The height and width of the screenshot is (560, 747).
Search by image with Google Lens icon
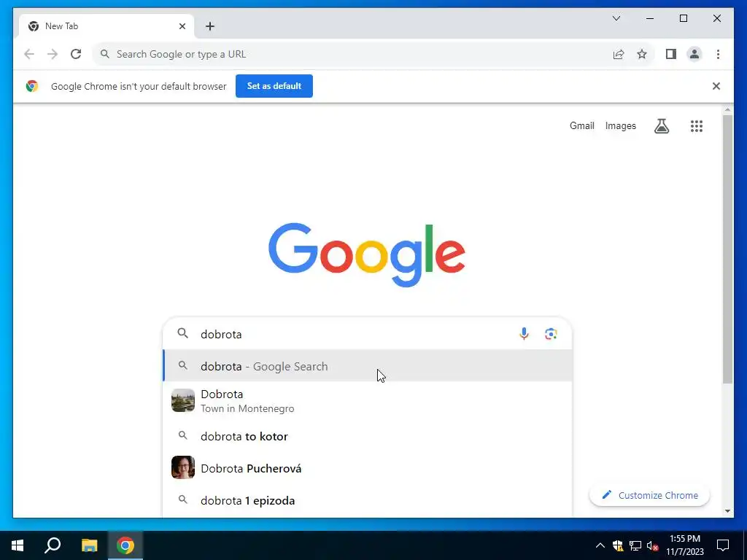(551, 334)
